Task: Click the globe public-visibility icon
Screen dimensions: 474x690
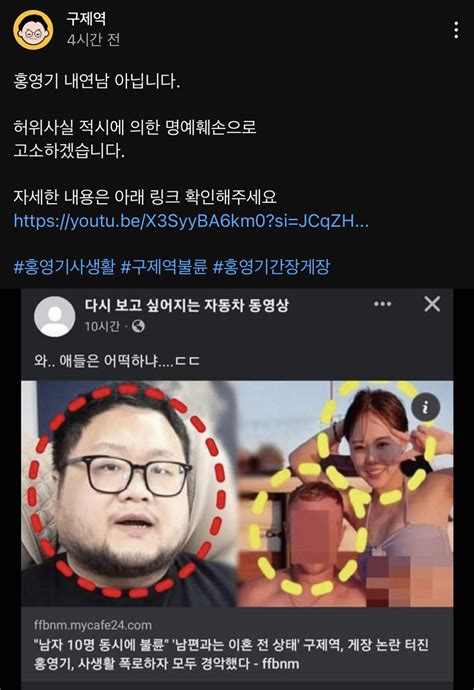Action: (x=138, y=327)
